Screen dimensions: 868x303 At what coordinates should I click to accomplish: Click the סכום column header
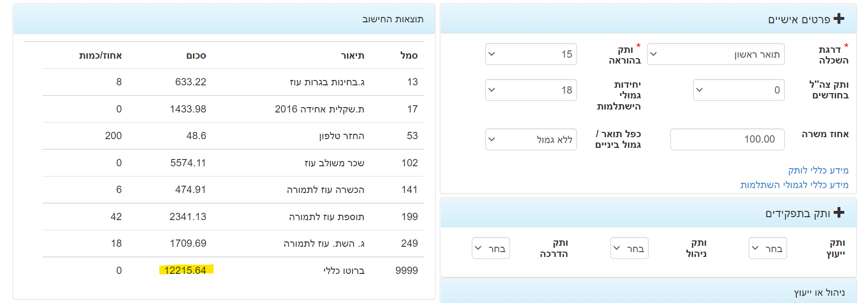pos(196,56)
